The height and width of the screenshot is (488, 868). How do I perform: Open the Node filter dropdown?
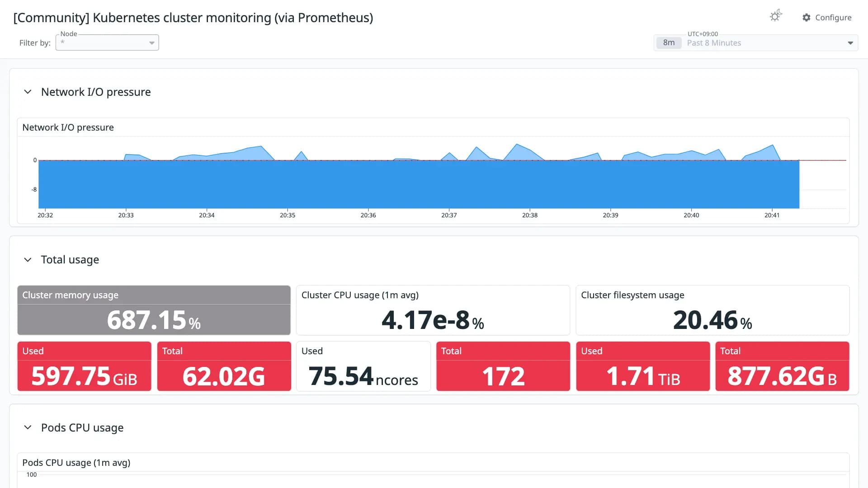click(107, 42)
